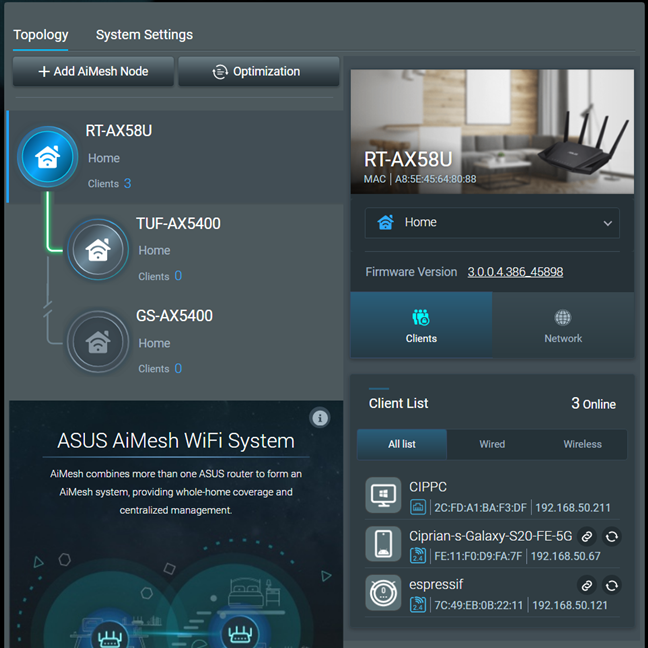Click the MAC address 7C:49:EB:0B:22:11
Image resolution: width=648 pixels, height=648 pixels.
click(x=479, y=605)
